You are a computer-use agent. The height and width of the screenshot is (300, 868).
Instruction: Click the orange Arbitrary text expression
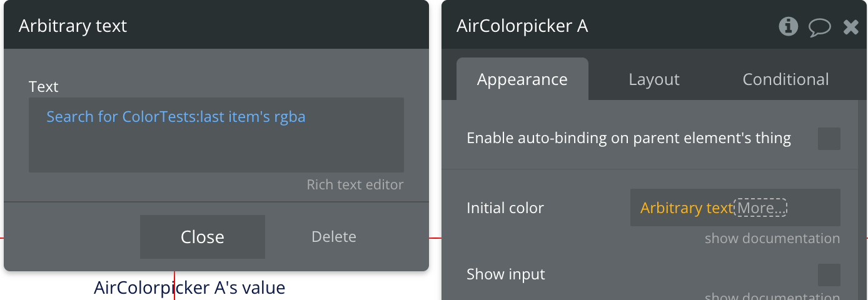pos(686,208)
